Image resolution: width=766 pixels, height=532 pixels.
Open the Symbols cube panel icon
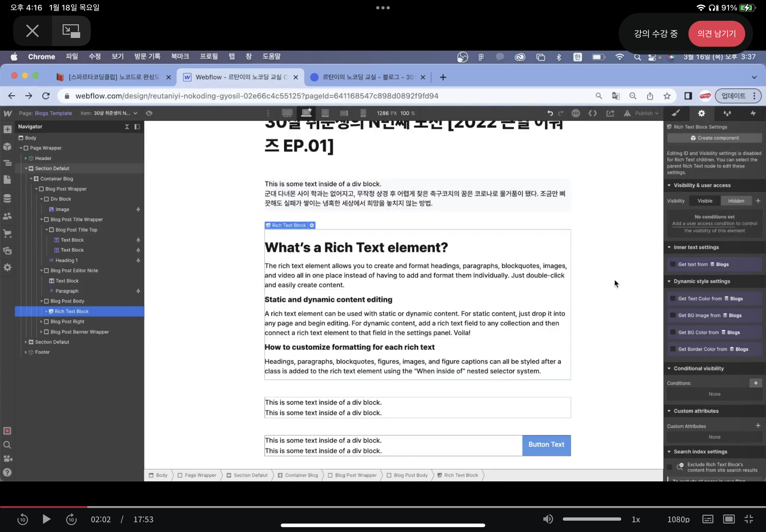point(7,147)
